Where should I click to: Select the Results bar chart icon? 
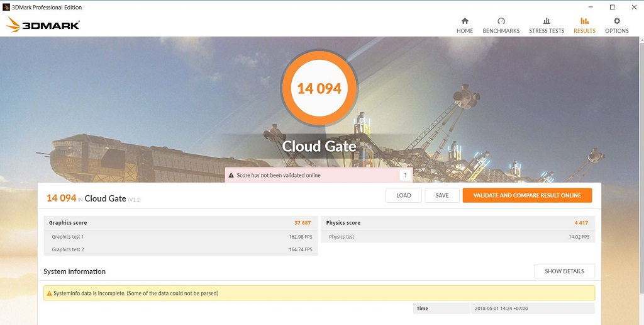[x=584, y=21]
